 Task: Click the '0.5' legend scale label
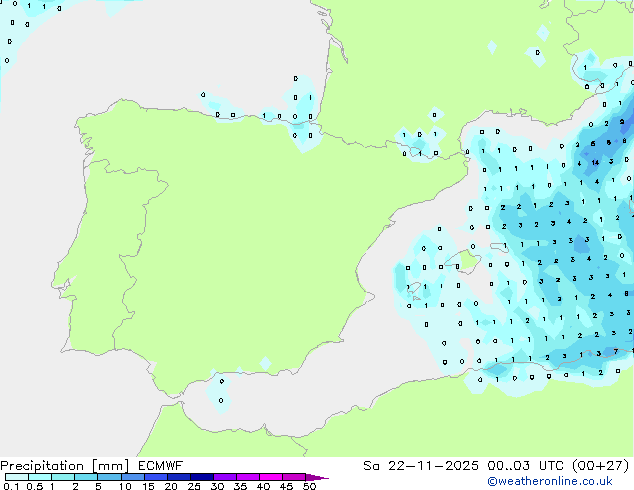34,486
